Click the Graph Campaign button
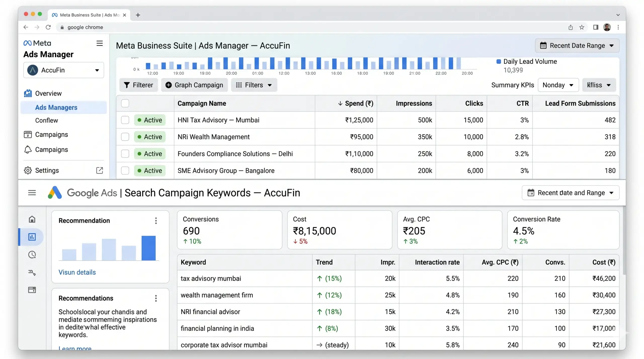The image size is (644, 359). pyautogui.click(x=194, y=85)
